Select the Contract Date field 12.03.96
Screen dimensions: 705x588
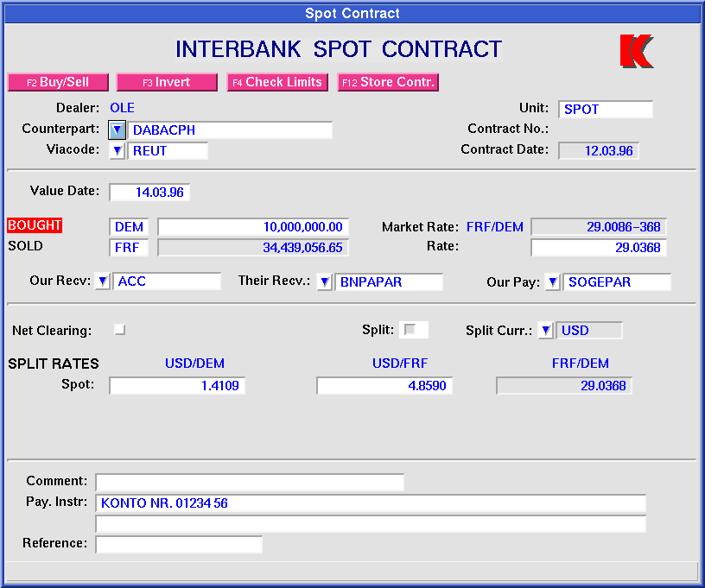tap(599, 151)
